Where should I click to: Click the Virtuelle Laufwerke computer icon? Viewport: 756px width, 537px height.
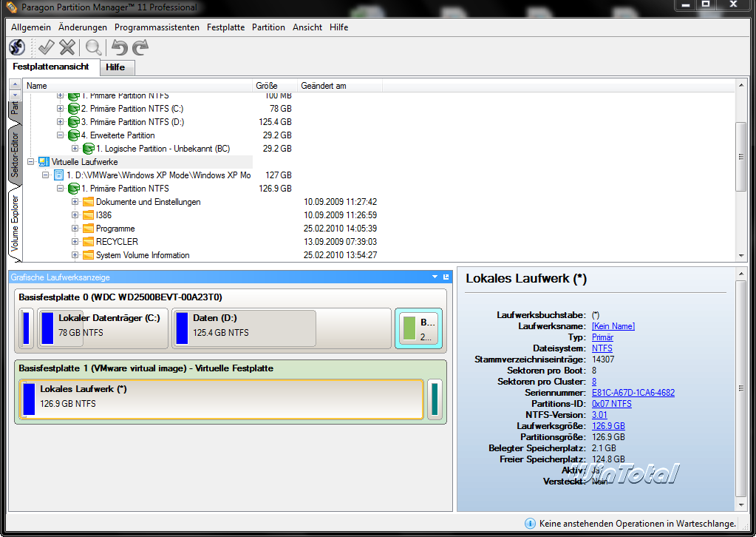tap(44, 162)
